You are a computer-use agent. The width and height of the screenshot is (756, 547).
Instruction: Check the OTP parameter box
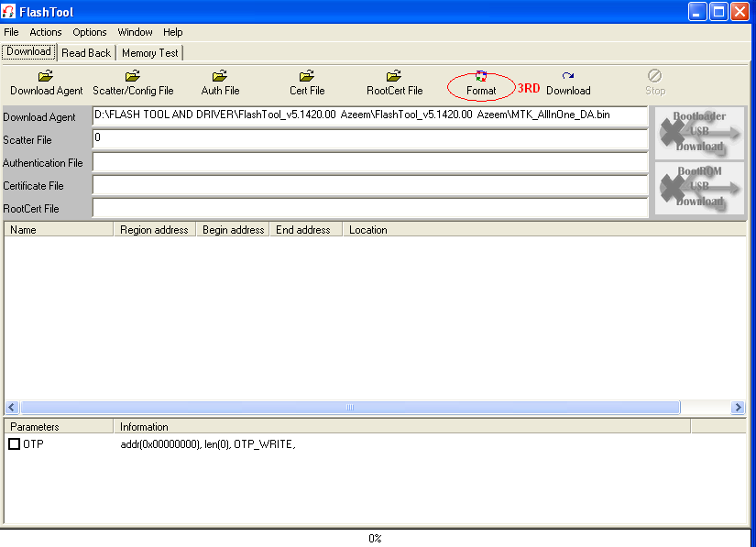14,443
